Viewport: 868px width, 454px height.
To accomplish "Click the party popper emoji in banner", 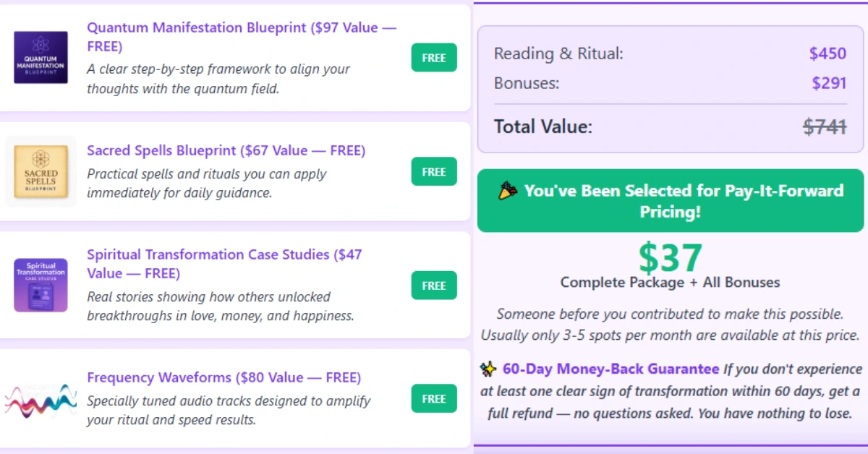I will click(x=507, y=192).
